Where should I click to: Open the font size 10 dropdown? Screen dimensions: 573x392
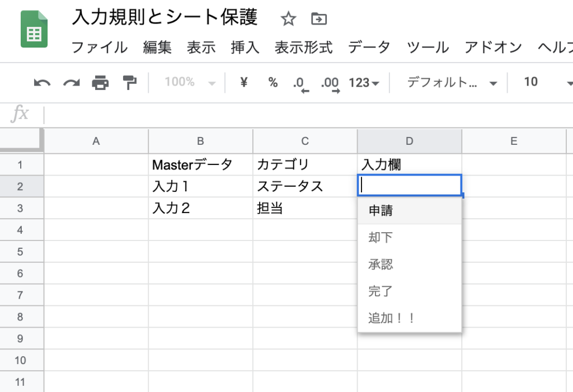pos(547,82)
